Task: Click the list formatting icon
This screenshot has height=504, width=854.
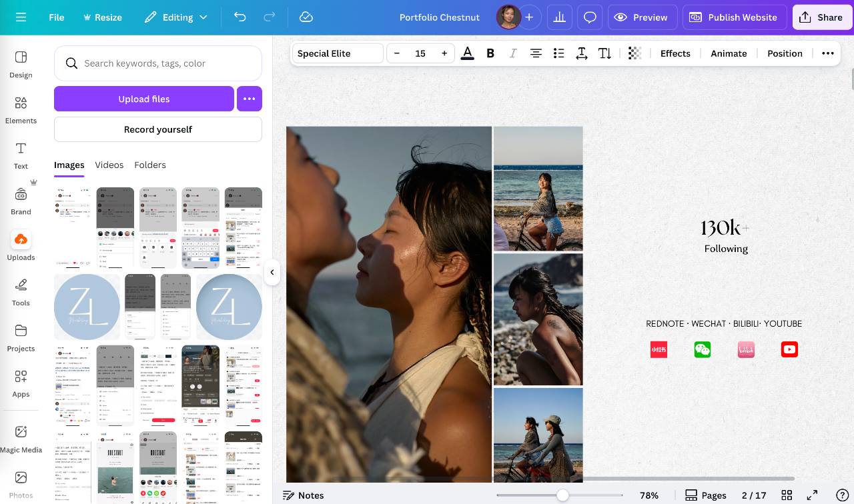Action: 559,53
